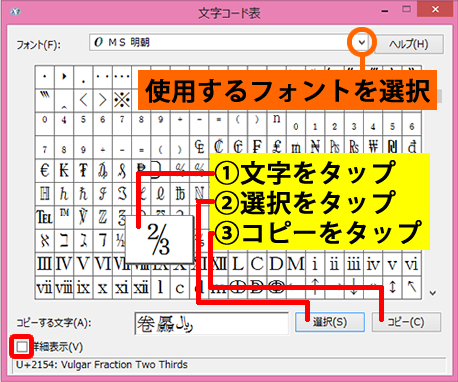Select Roman numeral Ⅲ character

(45, 264)
